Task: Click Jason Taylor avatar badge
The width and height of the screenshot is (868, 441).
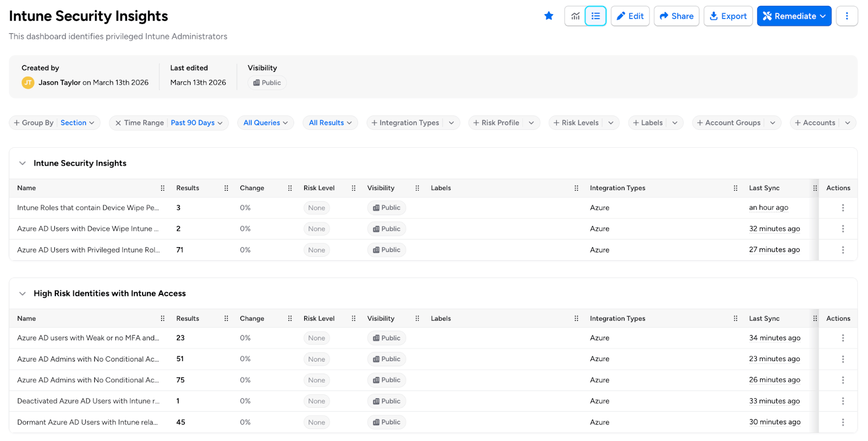Action: click(28, 83)
